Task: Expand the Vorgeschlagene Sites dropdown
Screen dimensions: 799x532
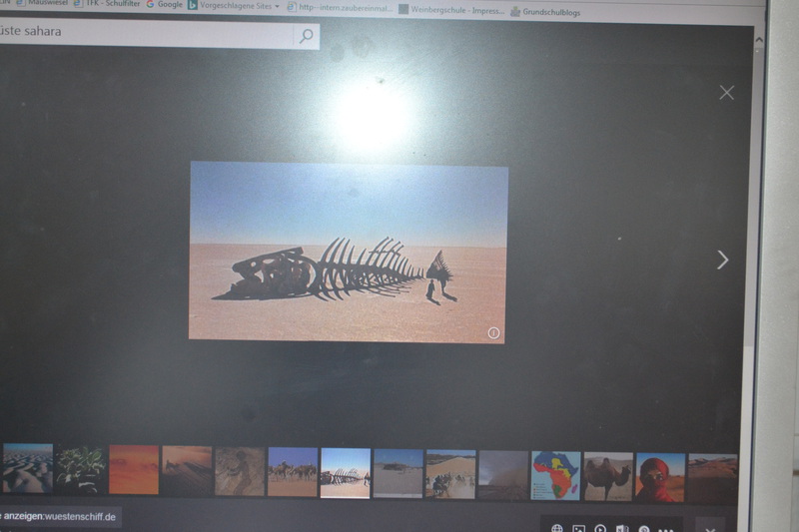Action: (277, 6)
